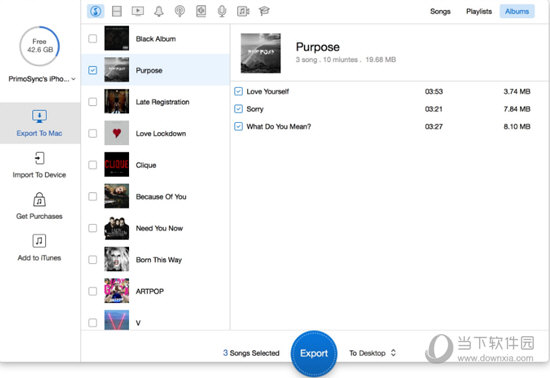Select Export To Mac in sidebar

click(40, 123)
